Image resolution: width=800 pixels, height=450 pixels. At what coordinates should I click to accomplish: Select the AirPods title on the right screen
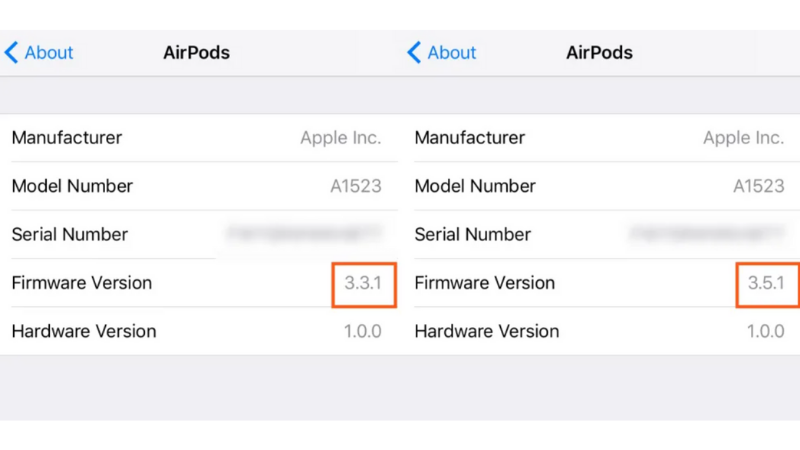[599, 53]
